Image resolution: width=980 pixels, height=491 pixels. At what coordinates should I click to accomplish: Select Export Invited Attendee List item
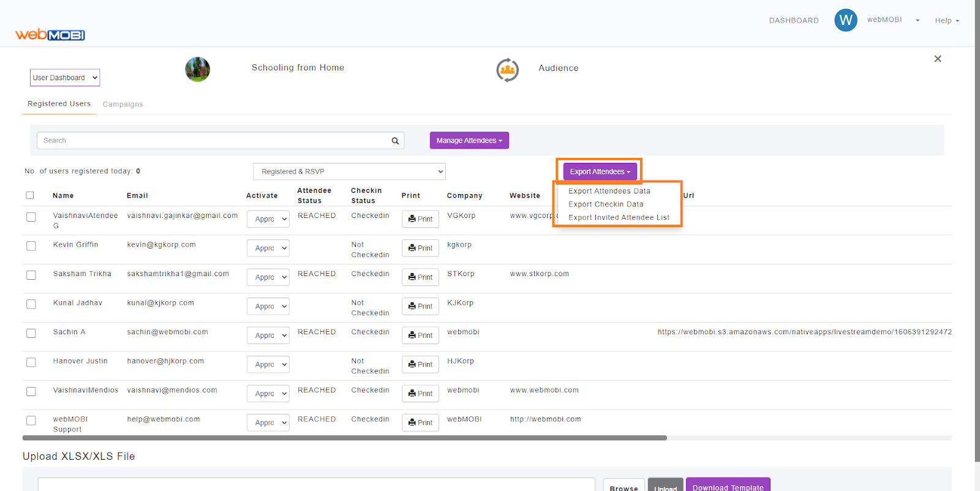[619, 217]
